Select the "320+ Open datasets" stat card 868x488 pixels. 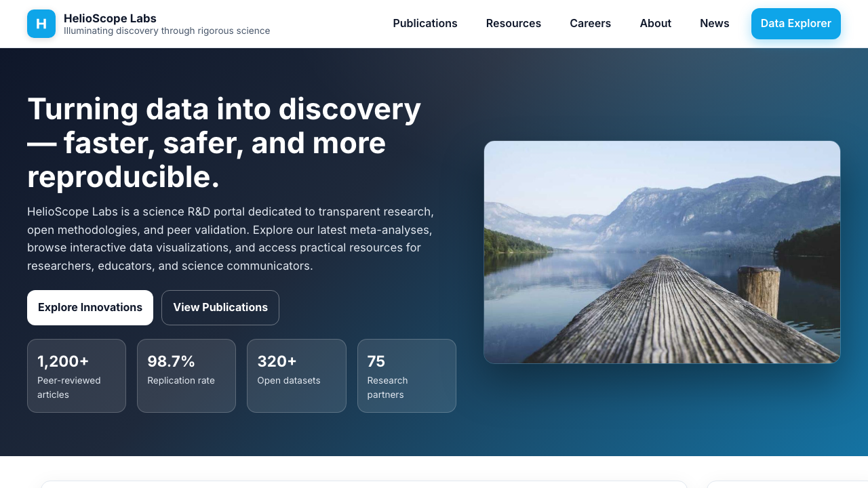pyautogui.click(x=296, y=375)
